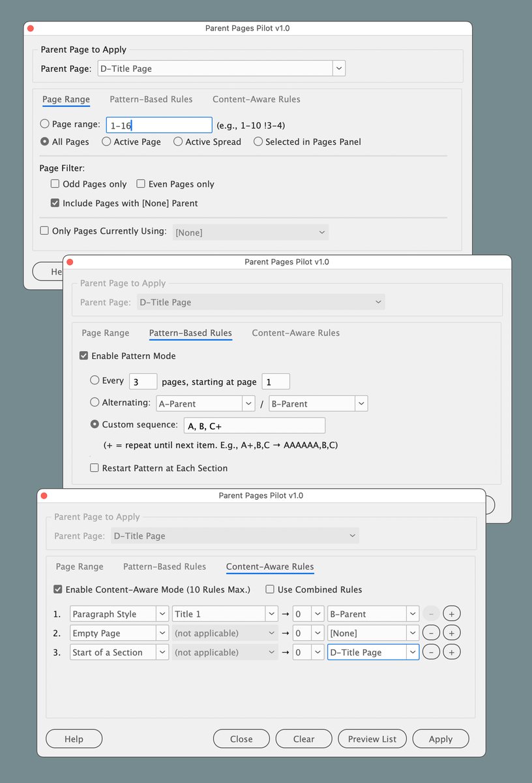Select the Custom sequence radio option
The height and width of the screenshot is (783, 532).
(x=95, y=424)
